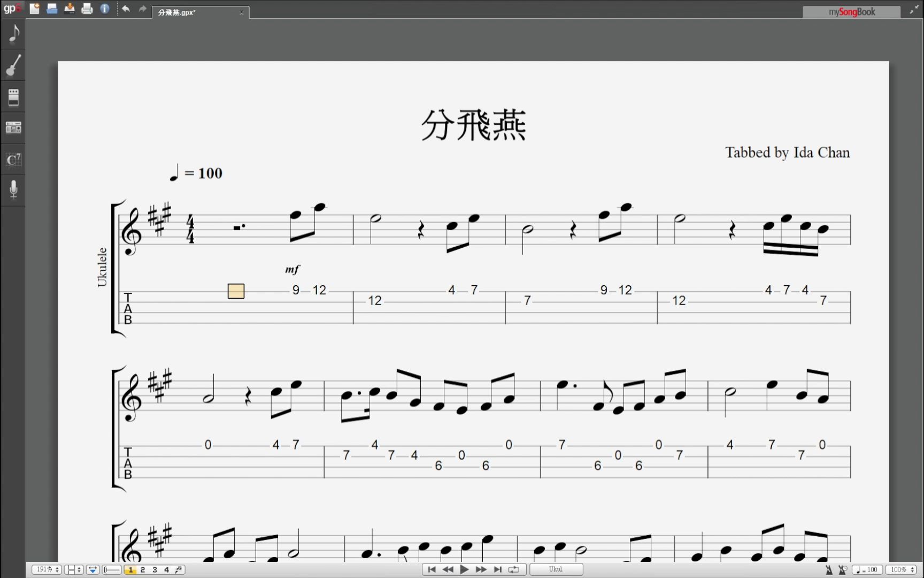Screen dimensions: 924x578
Task: Click the bar start layout button
Action: pos(112,569)
